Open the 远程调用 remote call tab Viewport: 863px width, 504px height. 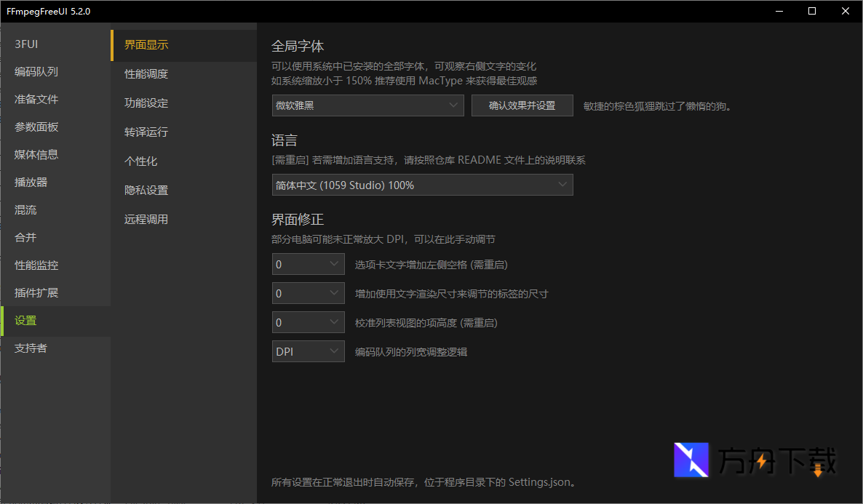[x=146, y=219]
